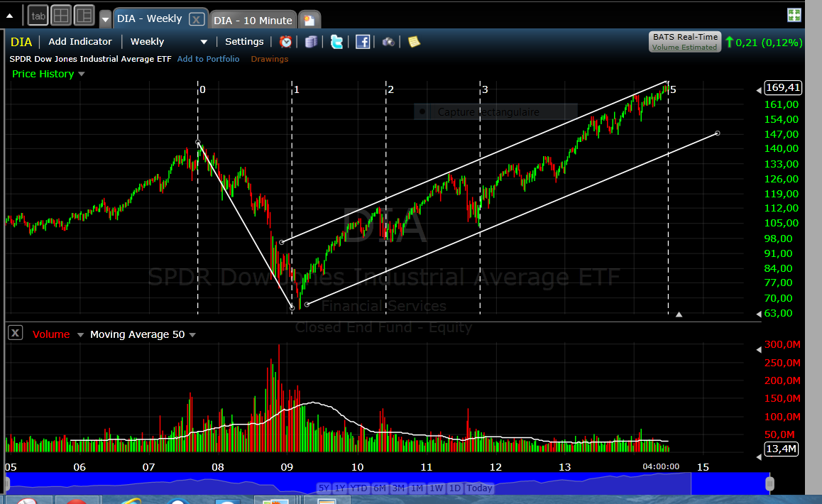Viewport: 822px width, 504px height.
Task: Click the DIA ticker symbol
Action: click(21, 42)
